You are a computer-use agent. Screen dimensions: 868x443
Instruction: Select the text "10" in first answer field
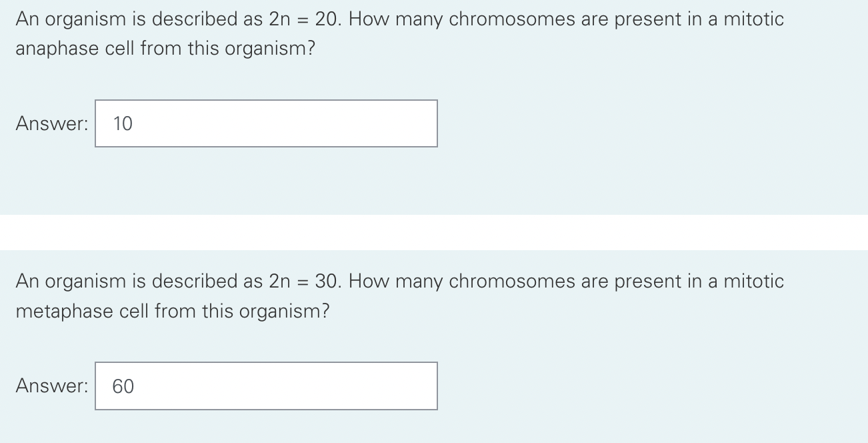(x=122, y=123)
